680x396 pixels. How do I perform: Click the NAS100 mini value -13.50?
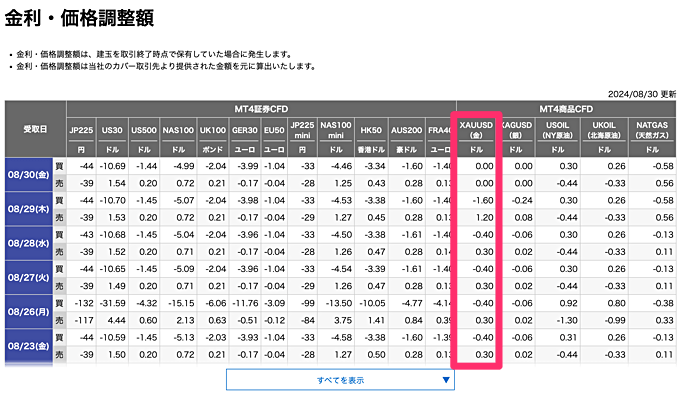[339, 303]
